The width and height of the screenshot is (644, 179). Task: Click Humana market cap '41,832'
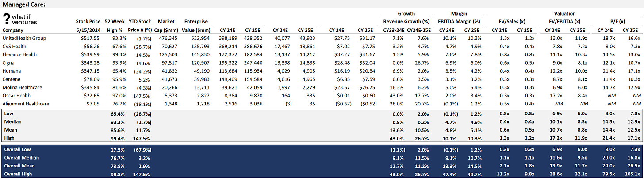171,70
